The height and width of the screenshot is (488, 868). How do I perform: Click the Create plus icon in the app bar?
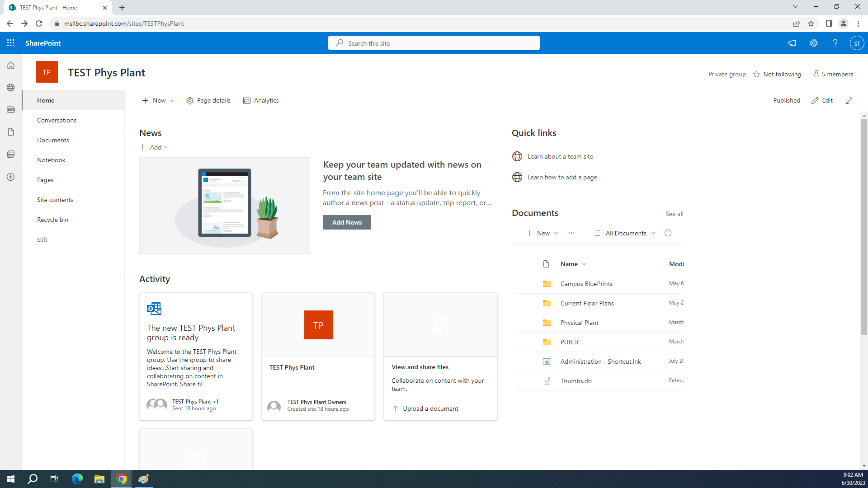(11, 177)
